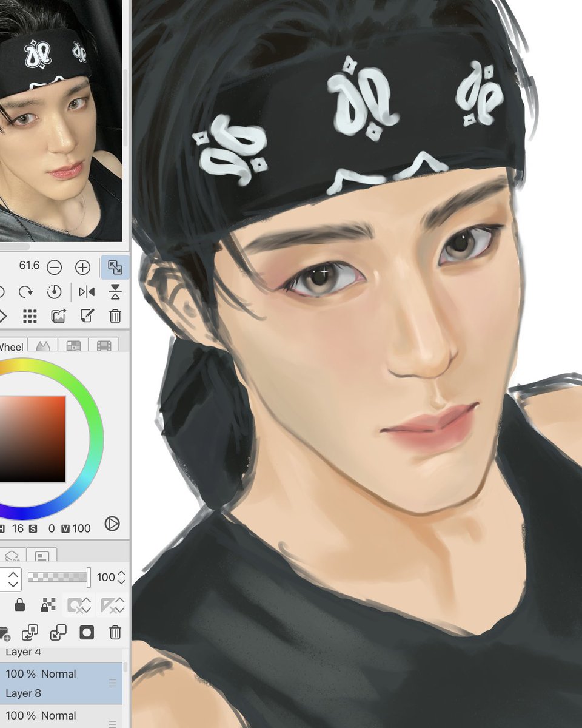582x728 pixels.
Task: Select Layer 8 row
Action: point(61,684)
